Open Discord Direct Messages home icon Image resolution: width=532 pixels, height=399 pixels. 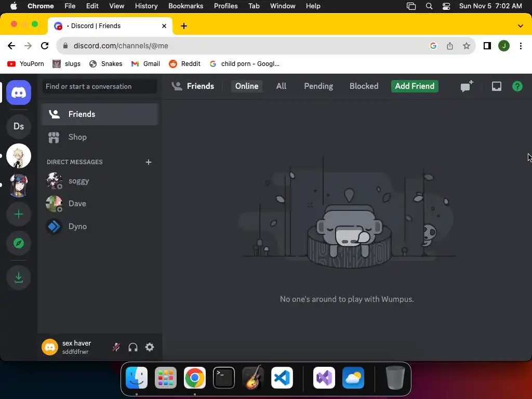19,92
